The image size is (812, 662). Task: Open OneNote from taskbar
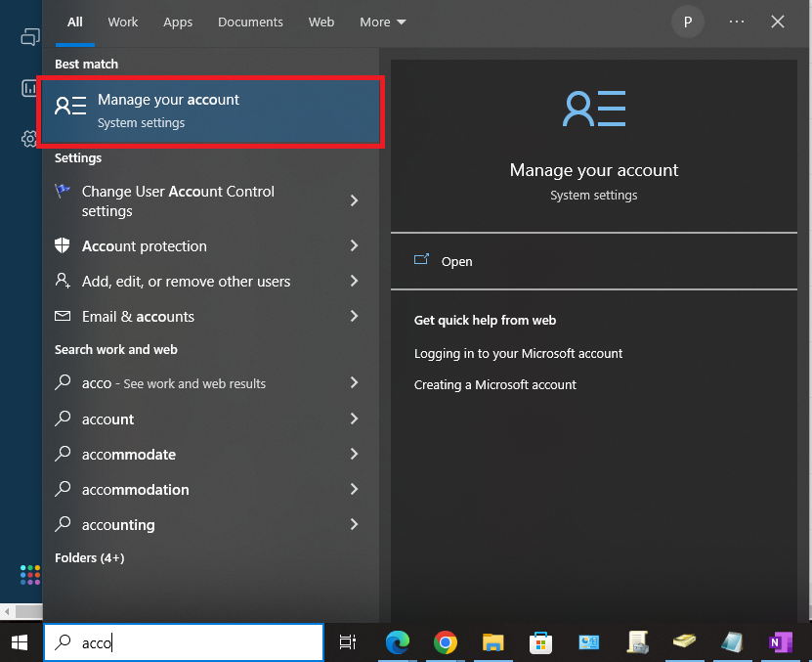pyautogui.click(x=781, y=642)
